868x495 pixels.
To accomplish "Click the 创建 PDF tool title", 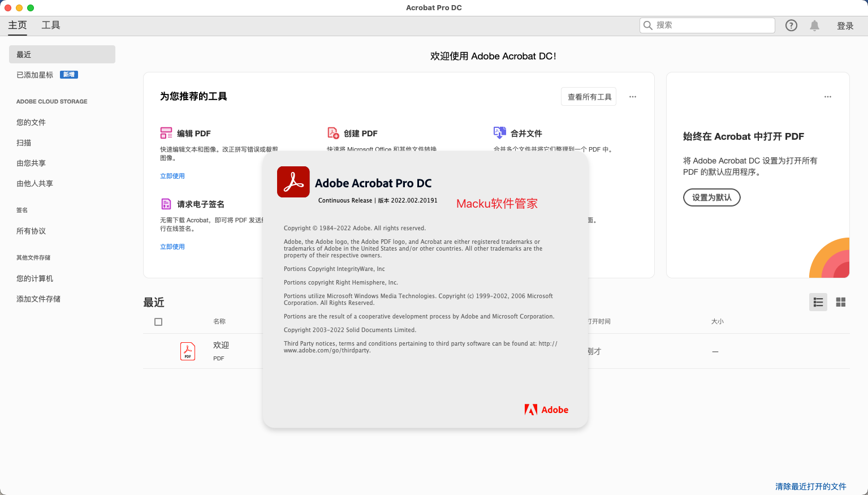I will tap(361, 134).
